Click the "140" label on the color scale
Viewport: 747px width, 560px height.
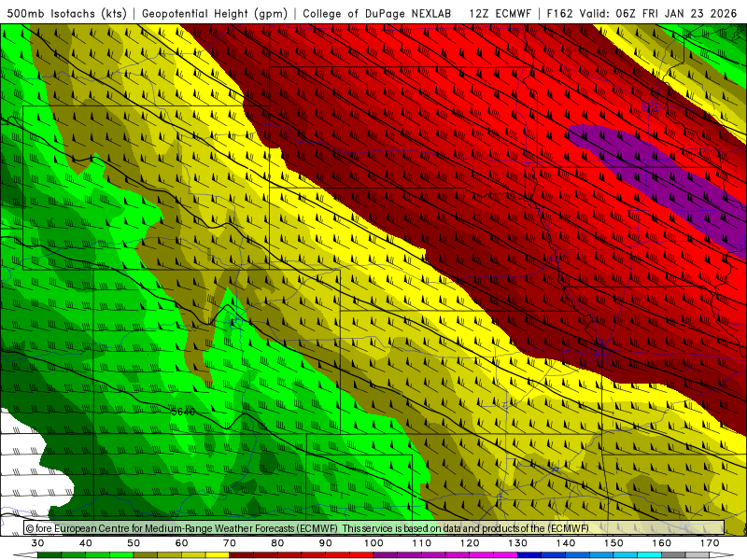tap(566, 543)
